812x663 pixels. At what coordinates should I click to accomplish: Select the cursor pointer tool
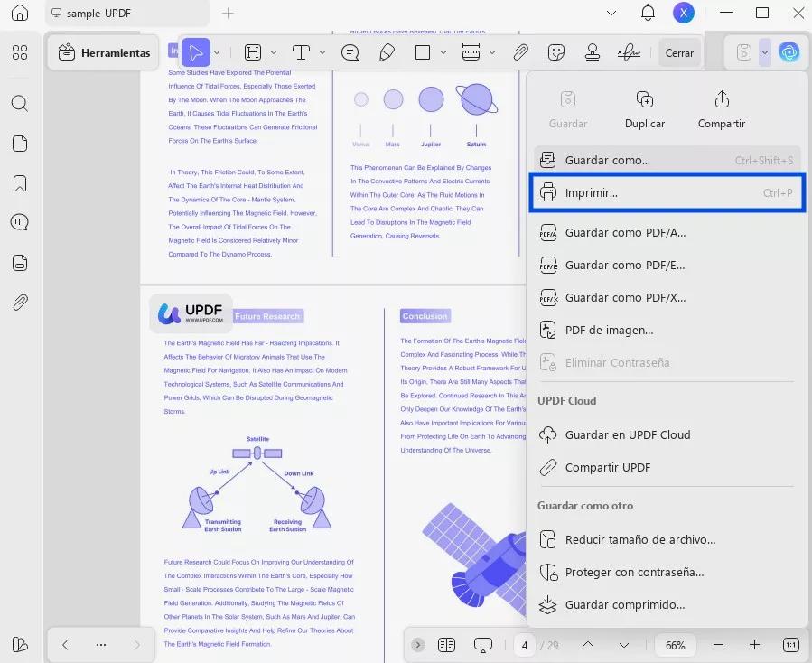196,52
